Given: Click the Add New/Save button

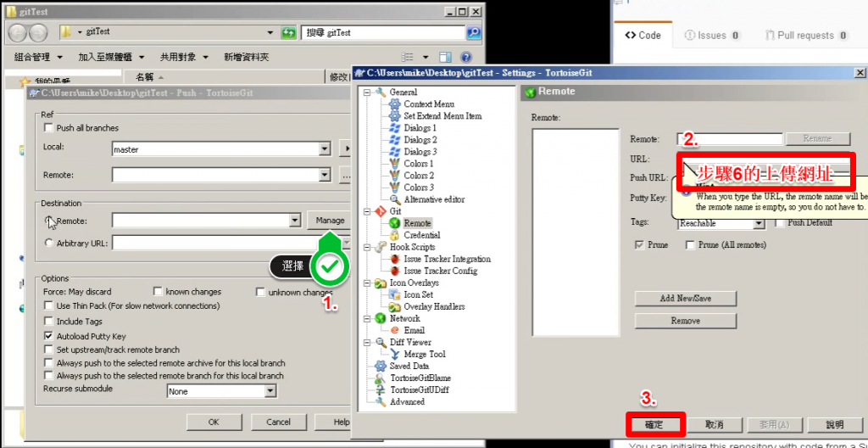Looking at the screenshot, I should 685,299.
